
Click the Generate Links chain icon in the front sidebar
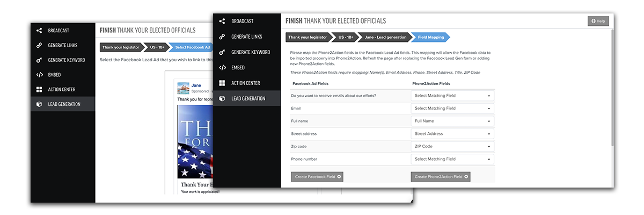click(x=222, y=37)
